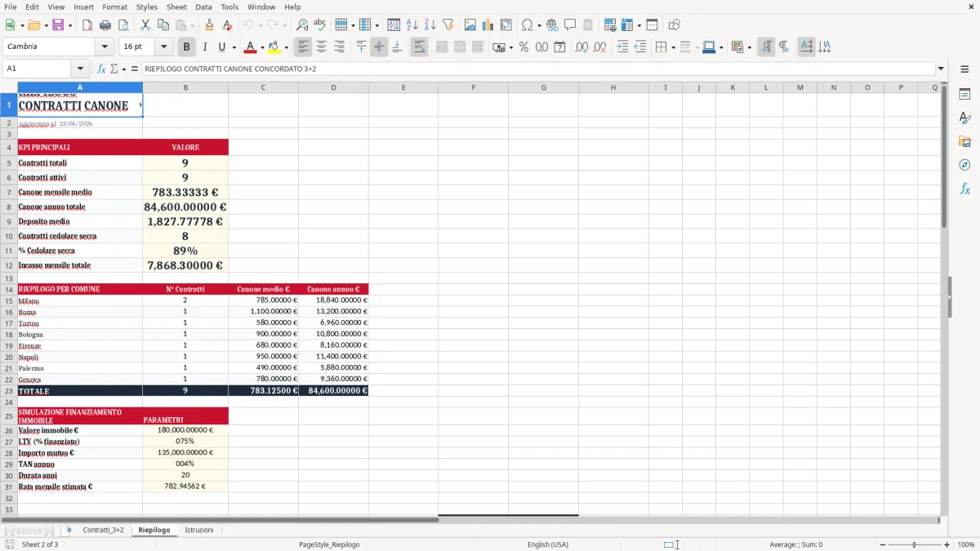Screen dimensions: 980x551
Task: Open the sidebar Navigator compass icon
Action: pyautogui.click(x=964, y=165)
